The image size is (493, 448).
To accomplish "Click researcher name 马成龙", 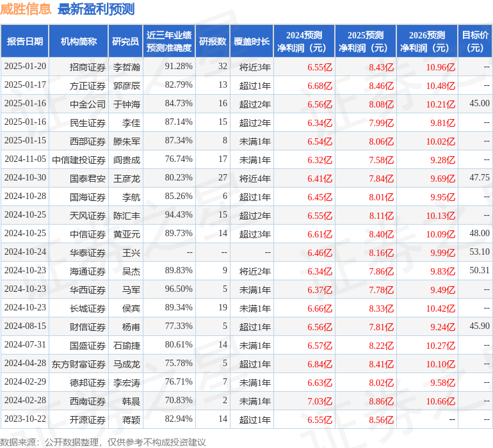I will coord(127,364).
